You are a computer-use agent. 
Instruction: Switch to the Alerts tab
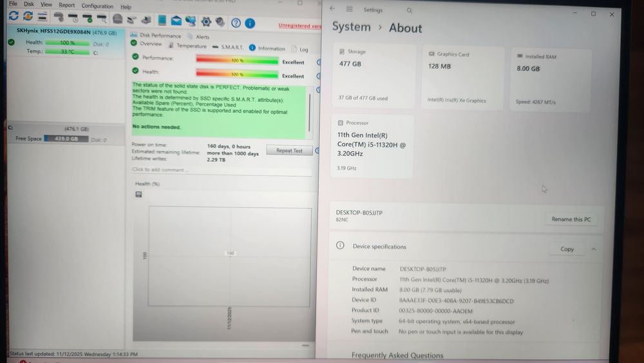[x=198, y=37]
